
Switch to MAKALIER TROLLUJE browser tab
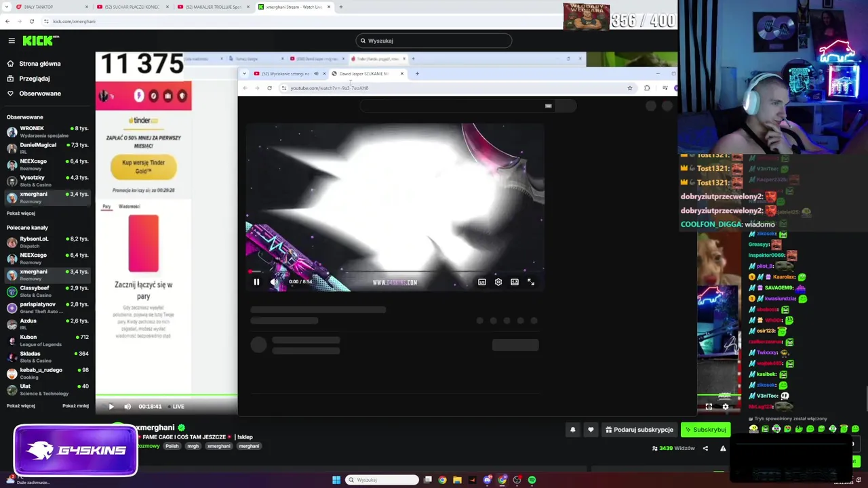tap(212, 7)
